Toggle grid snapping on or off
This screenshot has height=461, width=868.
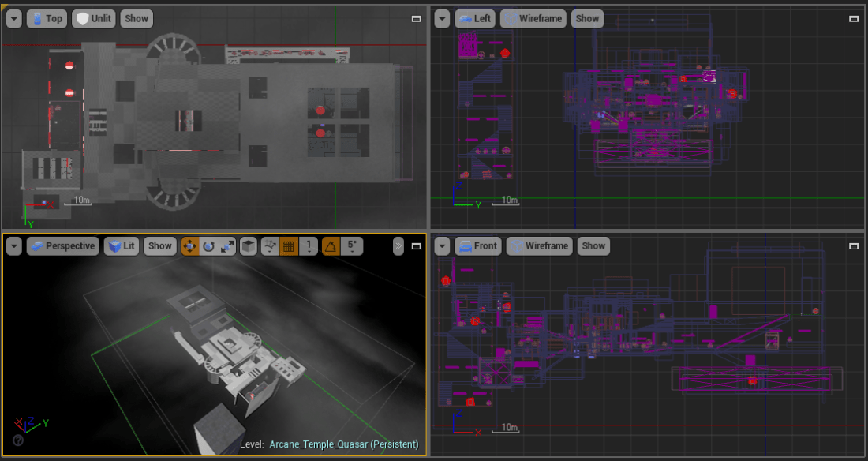click(x=289, y=245)
